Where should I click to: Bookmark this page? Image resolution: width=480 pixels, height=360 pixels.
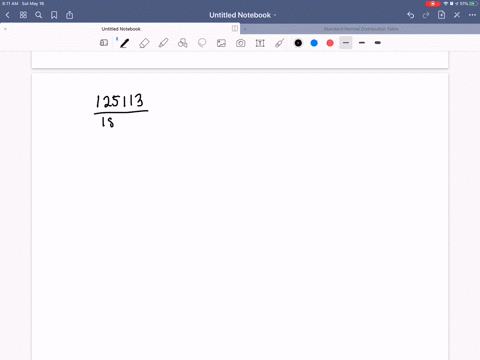[54, 15]
